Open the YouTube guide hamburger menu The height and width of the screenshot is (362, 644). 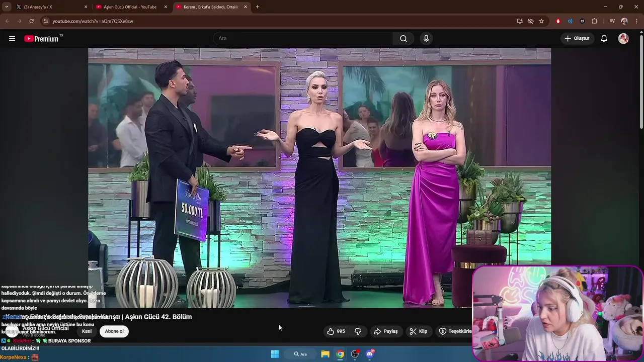(x=12, y=39)
